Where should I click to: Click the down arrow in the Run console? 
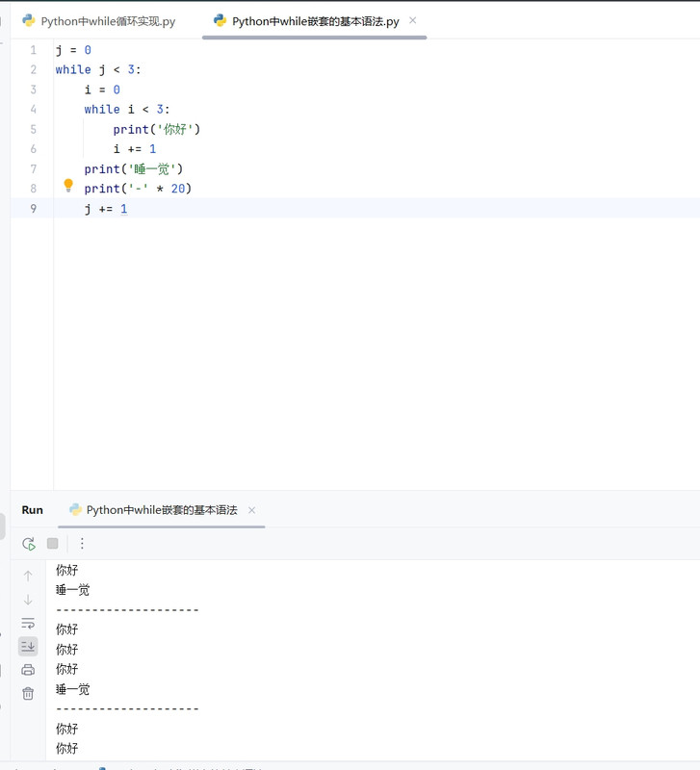coord(28,600)
